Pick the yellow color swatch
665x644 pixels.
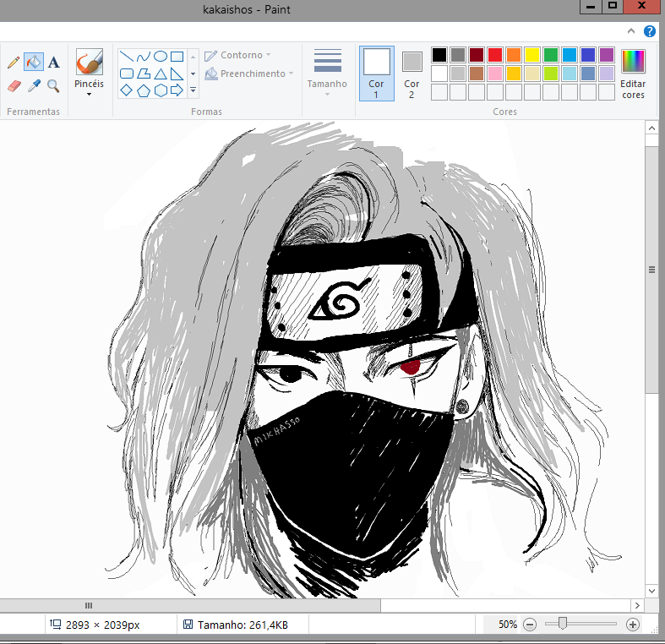pos(532,55)
